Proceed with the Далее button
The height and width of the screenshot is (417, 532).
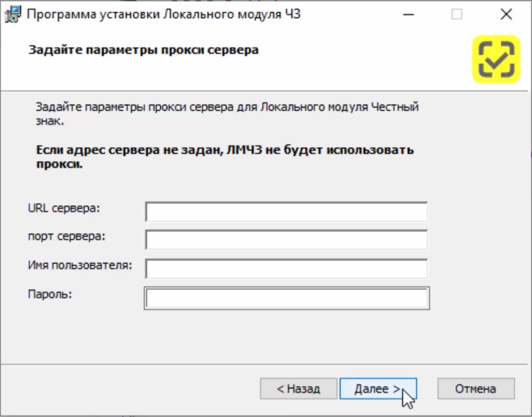[378, 389]
